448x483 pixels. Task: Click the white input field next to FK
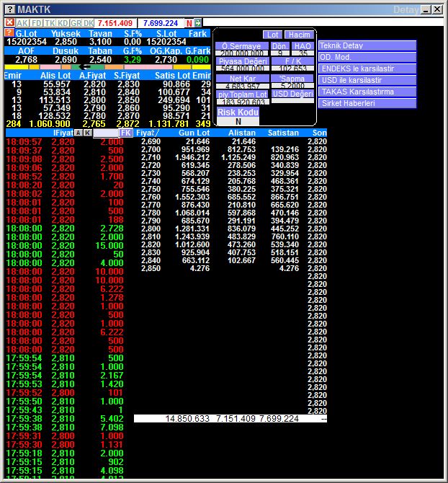[x=105, y=133]
